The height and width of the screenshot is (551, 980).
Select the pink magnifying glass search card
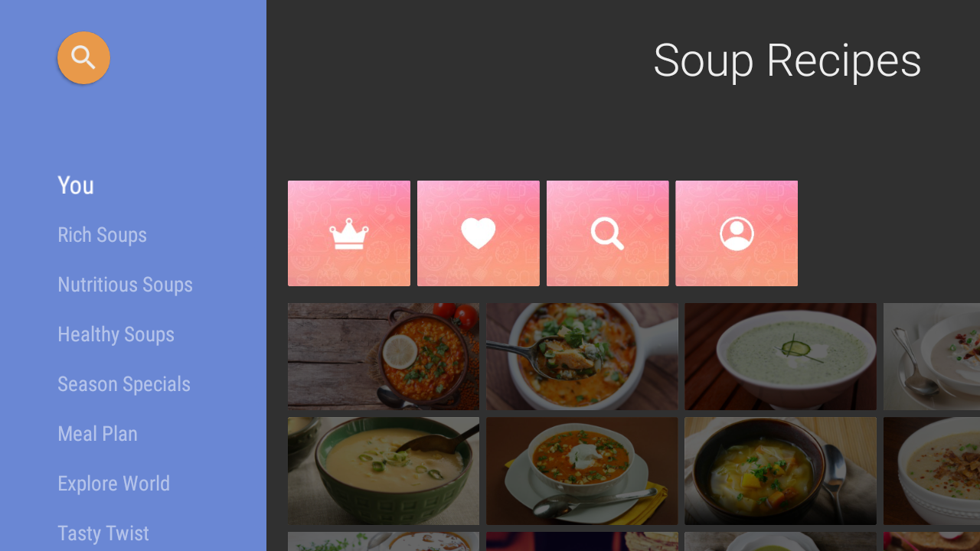pyautogui.click(x=608, y=233)
